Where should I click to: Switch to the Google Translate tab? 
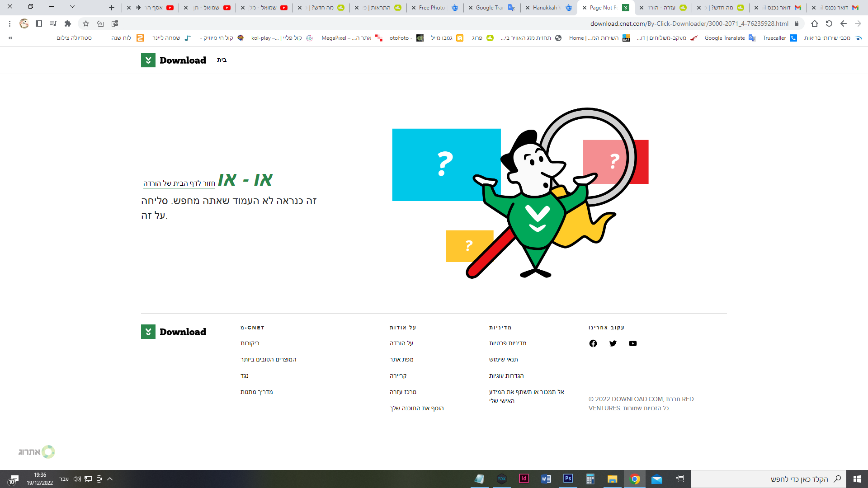click(491, 8)
